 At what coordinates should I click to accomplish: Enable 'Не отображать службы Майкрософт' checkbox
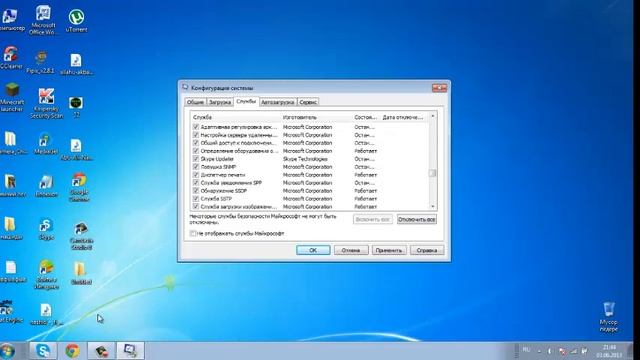193,233
